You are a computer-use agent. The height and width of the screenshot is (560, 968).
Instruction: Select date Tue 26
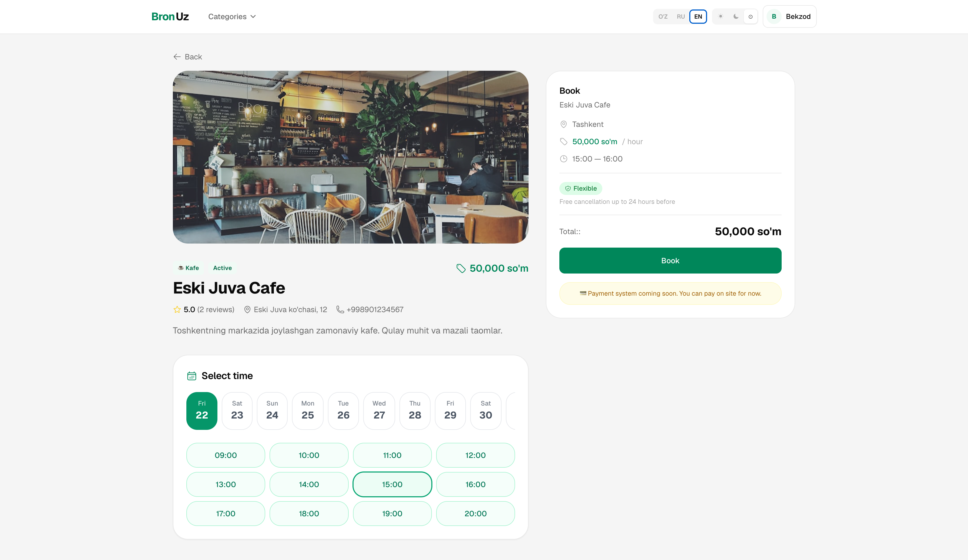pos(343,411)
